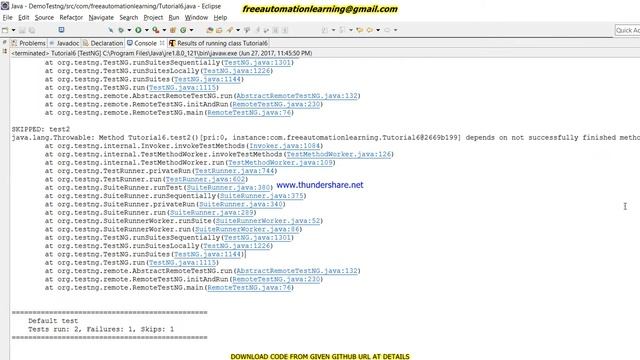Open the Run menu

coord(174,18)
